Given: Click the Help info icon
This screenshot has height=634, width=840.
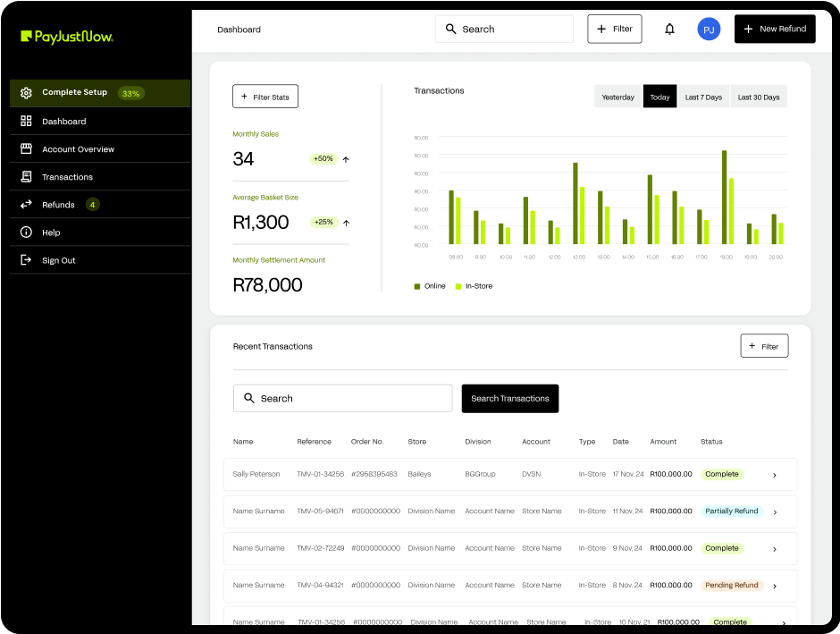Looking at the screenshot, I should pos(26,232).
